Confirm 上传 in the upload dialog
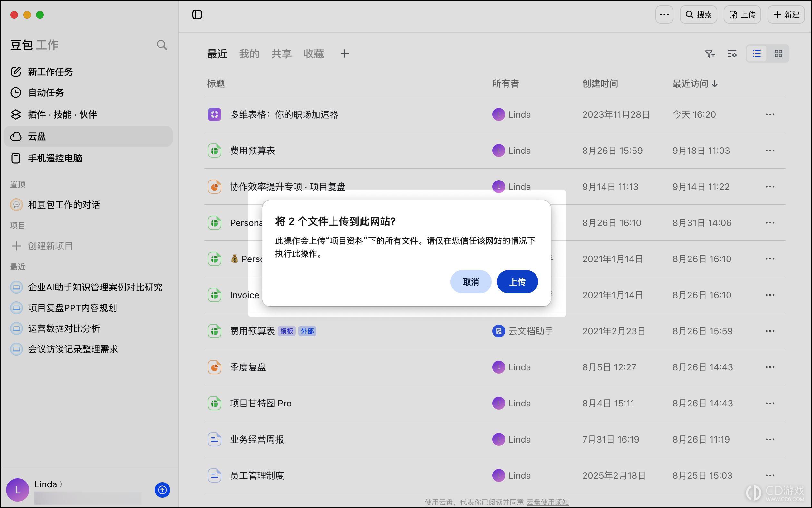812x508 pixels. pyautogui.click(x=517, y=282)
